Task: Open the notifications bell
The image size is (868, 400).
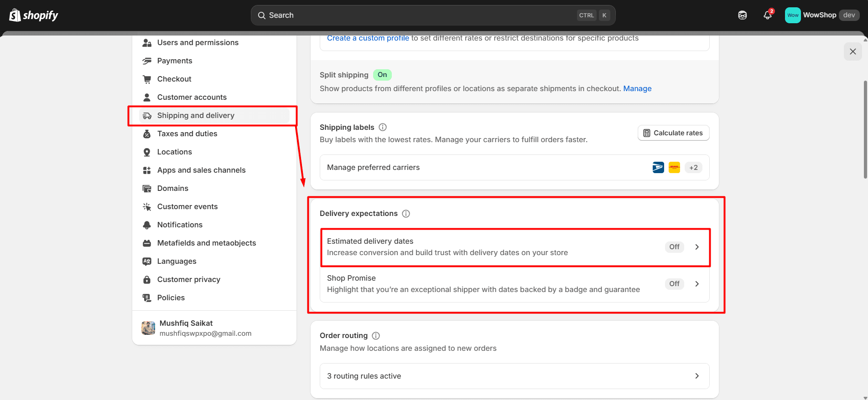Action: pyautogui.click(x=768, y=15)
